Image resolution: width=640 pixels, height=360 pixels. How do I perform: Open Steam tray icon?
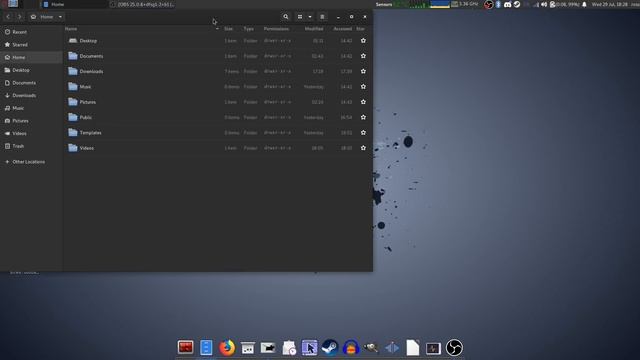517,4
